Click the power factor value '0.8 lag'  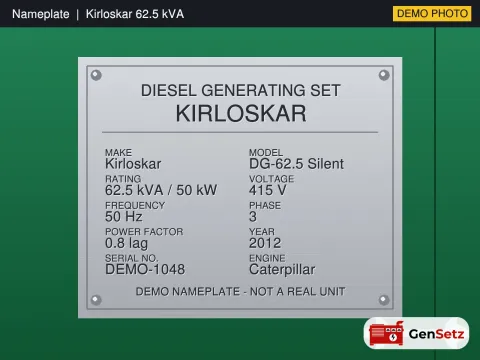(x=126, y=243)
